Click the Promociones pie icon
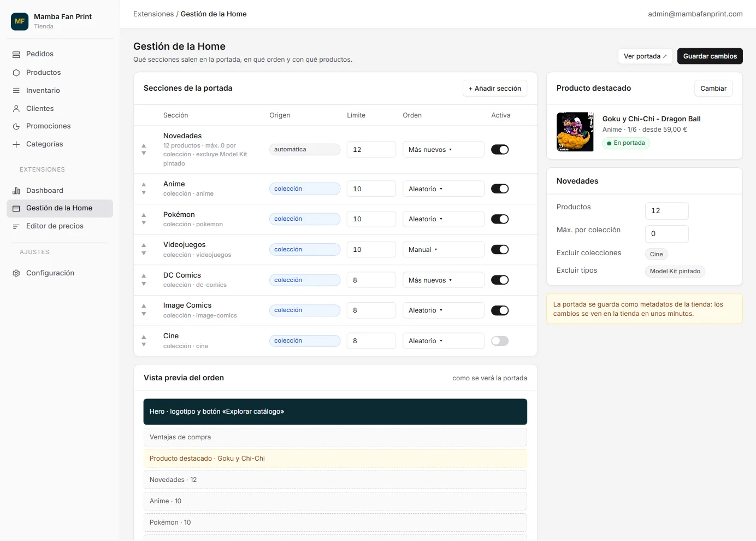Viewport: 756px width, 541px height. tap(16, 126)
